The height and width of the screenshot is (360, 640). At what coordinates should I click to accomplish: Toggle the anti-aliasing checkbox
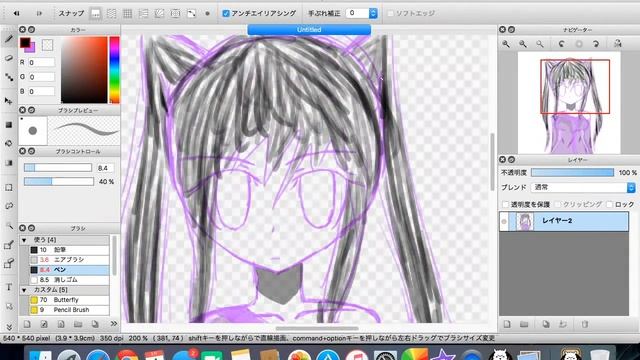pos(226,13)
